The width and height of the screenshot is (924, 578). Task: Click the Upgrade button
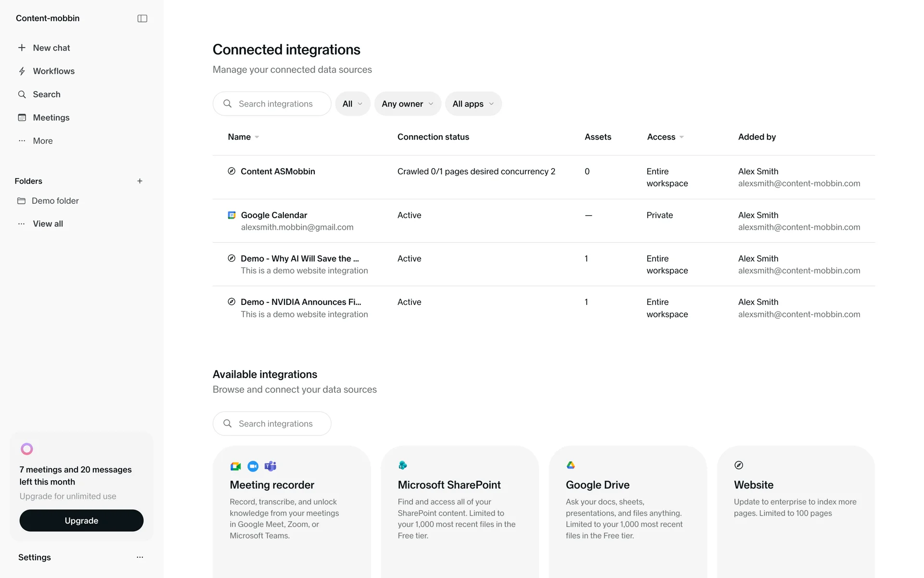(81, 521)
